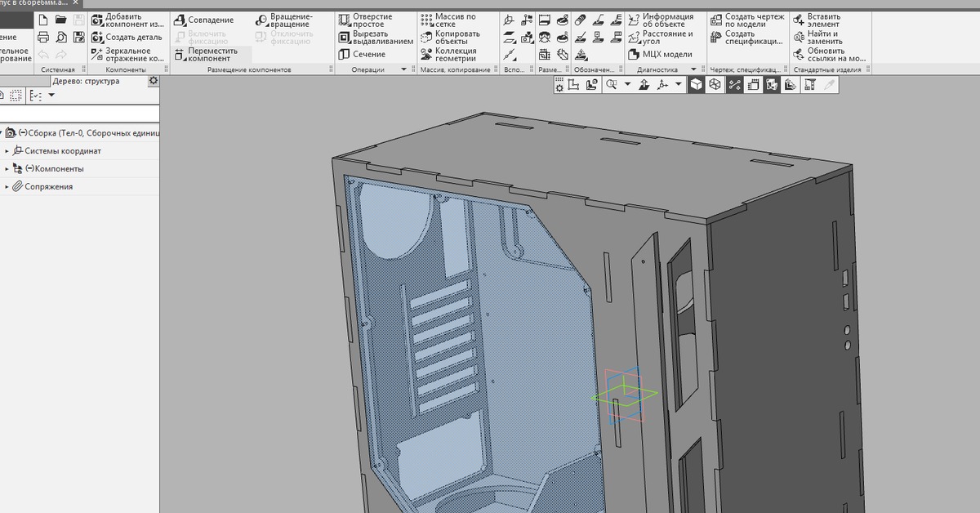The image size is (980, 513).
Task: Toggle shaded display mode cube icon
Action: (696, 84)
